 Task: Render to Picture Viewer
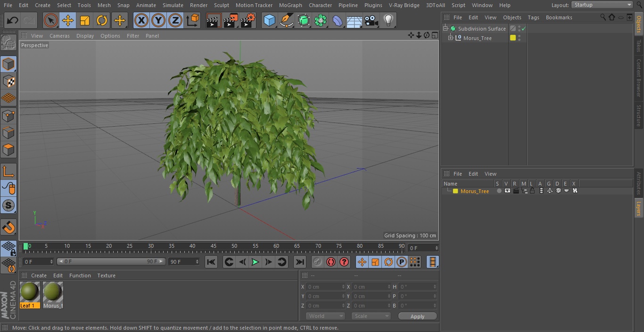tap(231, 21)
